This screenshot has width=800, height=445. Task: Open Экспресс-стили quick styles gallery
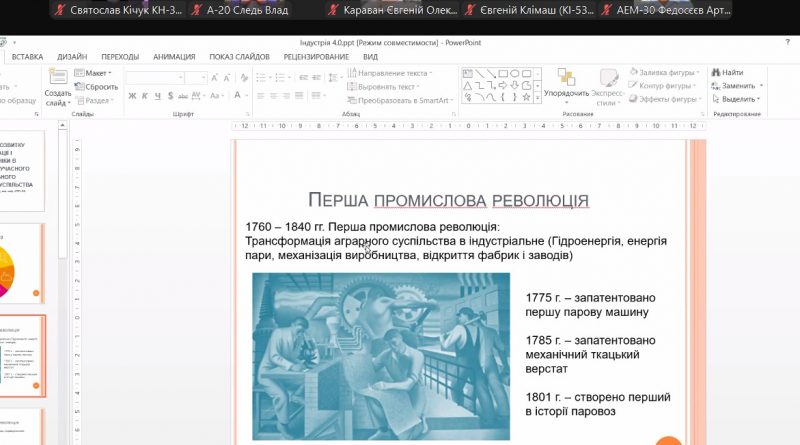pos(607,87)
